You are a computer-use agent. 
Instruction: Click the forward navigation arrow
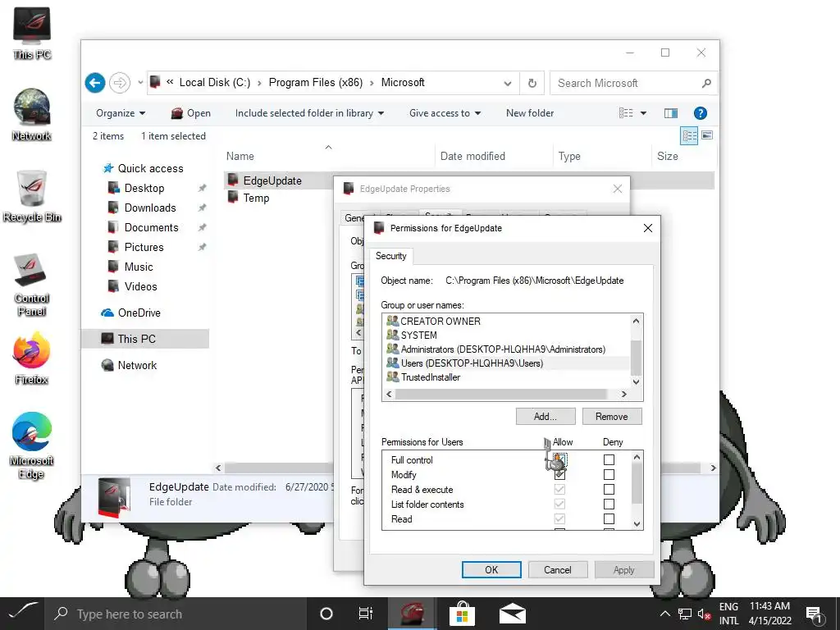pos(120,83)
